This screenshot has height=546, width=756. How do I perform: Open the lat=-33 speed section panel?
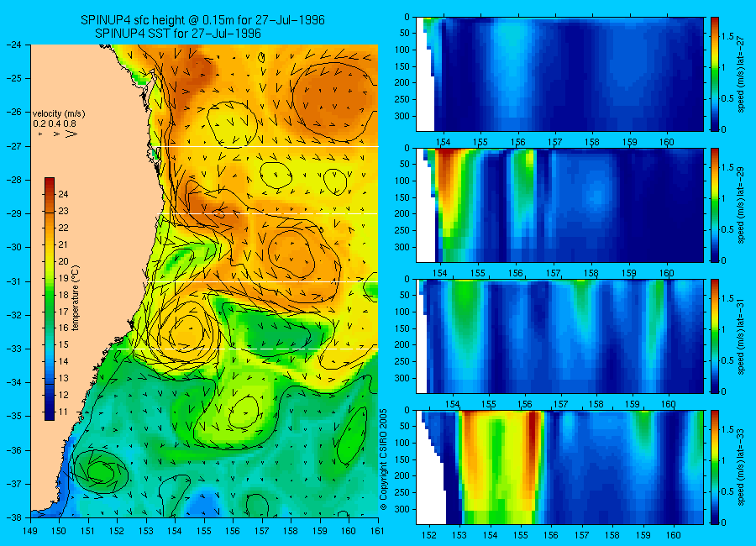click(x=559, y=467)
